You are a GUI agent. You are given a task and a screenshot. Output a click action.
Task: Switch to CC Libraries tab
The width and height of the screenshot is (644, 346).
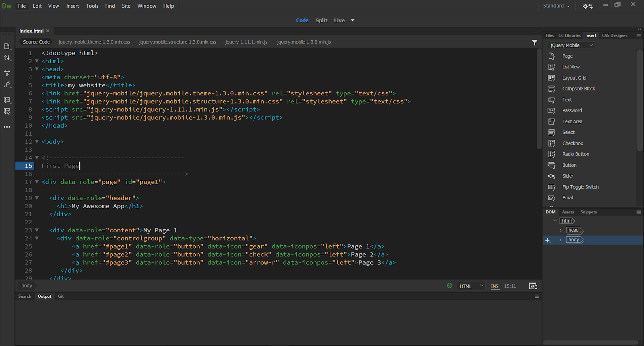[x=569, y=36]
